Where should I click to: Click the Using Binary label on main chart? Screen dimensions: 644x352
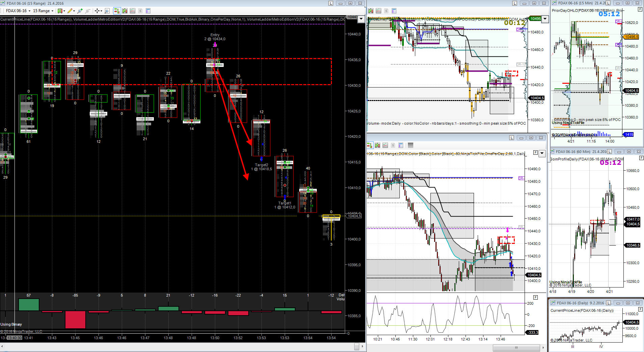click(x=11, y=324)
